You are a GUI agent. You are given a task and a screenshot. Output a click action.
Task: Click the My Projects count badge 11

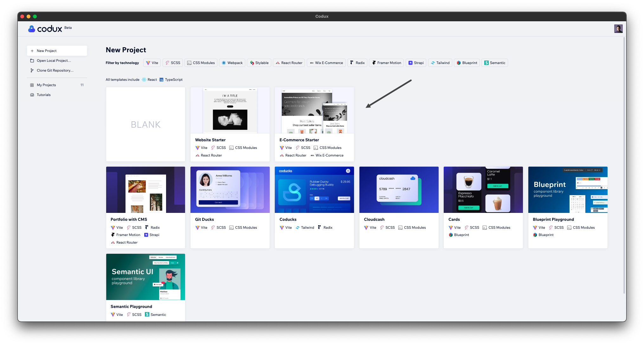[x=82, y=85]
